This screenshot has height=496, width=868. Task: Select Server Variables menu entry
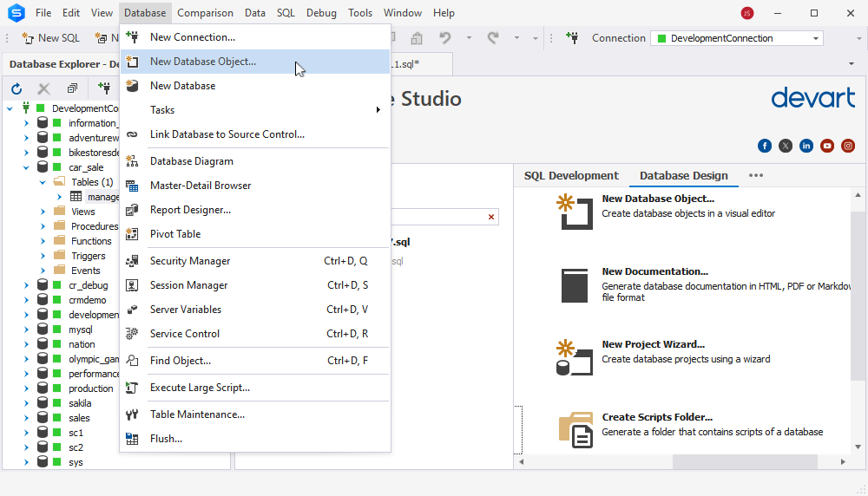(x=255, y=310)
